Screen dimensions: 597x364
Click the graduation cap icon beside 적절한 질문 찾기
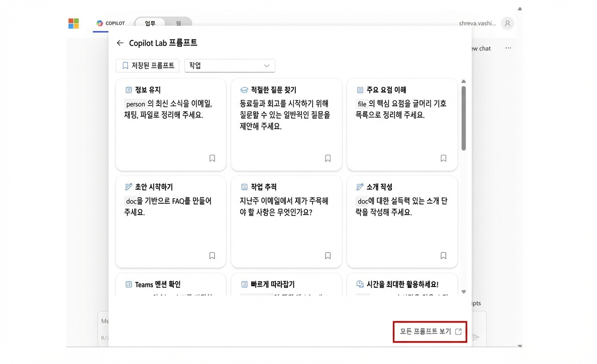coord(244,90)
